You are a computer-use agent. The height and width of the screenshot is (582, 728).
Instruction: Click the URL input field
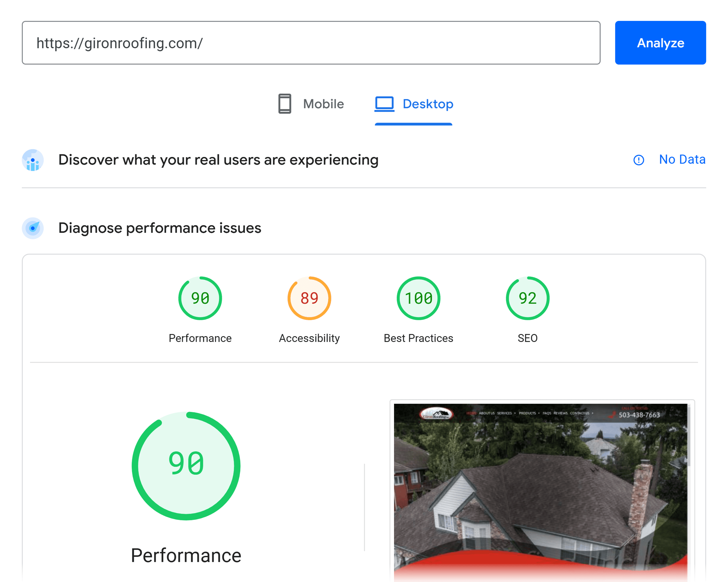[311, 43]
